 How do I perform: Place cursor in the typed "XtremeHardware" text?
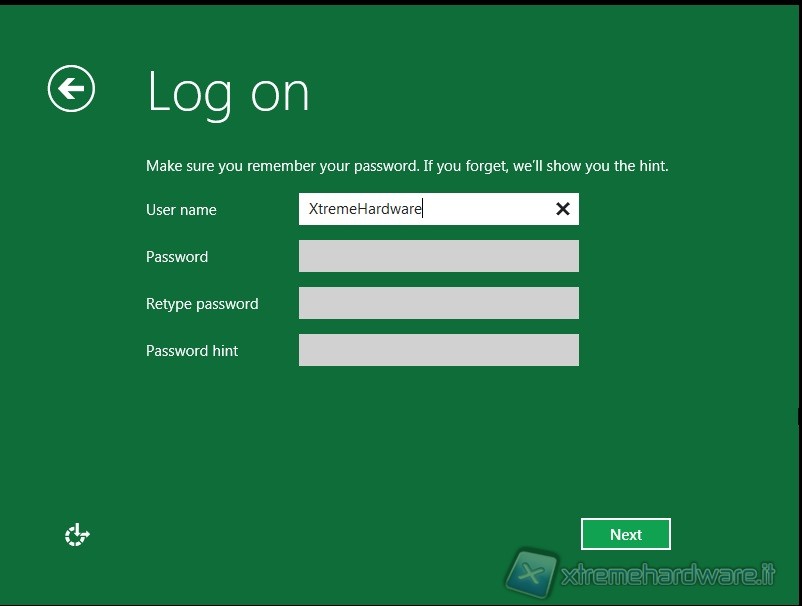(365, 209)
